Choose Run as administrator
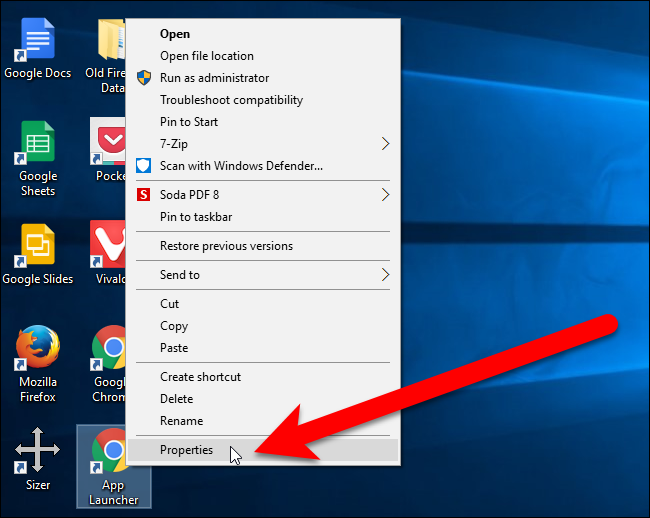 [x=263, y=78]
